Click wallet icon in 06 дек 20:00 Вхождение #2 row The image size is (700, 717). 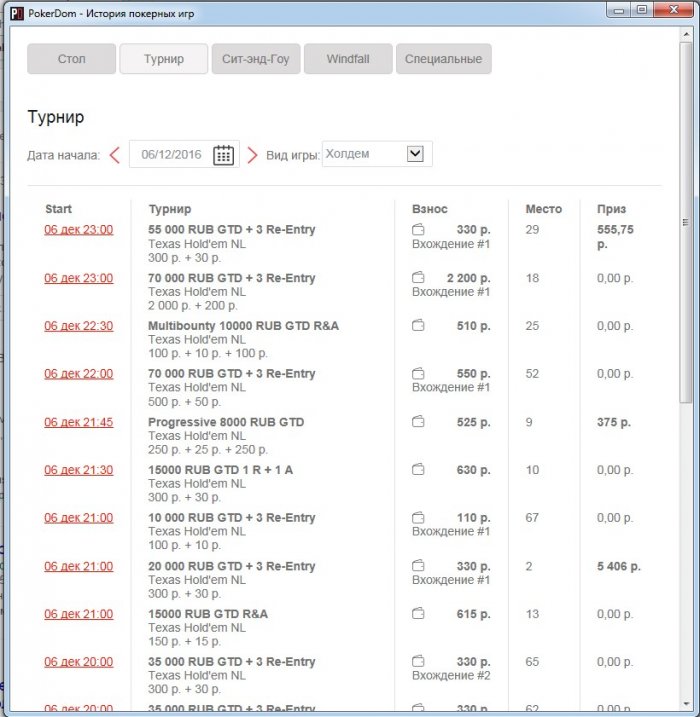tap(418, 662)
